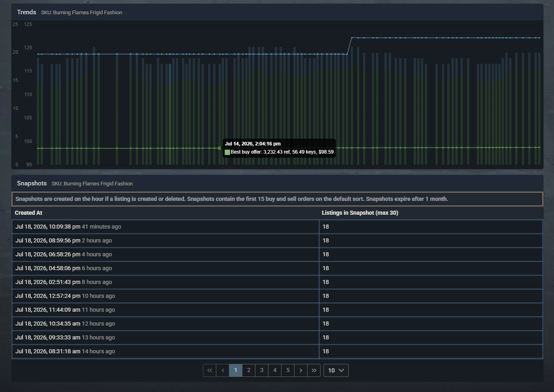This screenshot has width=554, height=392.
Task: Open snapshot Jul 18, 2026, 02:51:43 pm
Action: point(277,282)
